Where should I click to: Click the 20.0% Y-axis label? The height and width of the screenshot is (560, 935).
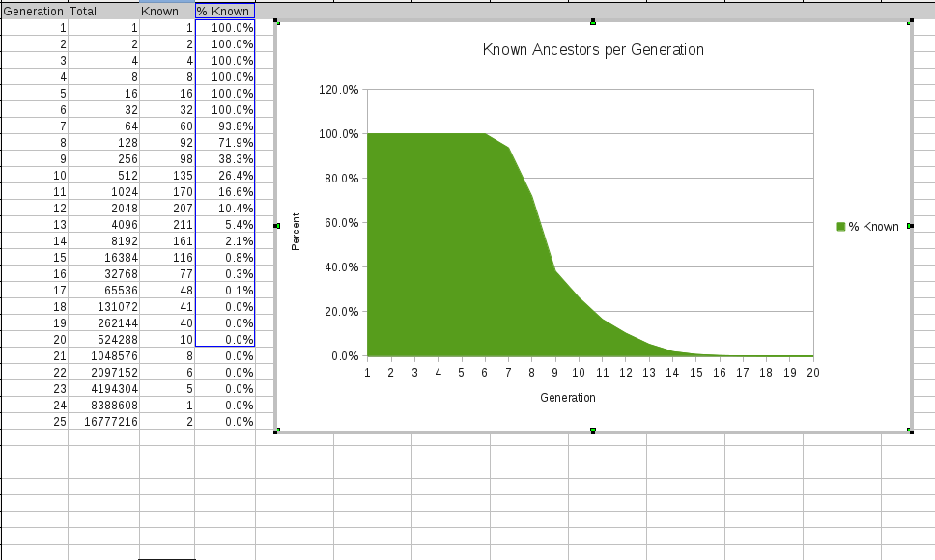coord(342,312)
